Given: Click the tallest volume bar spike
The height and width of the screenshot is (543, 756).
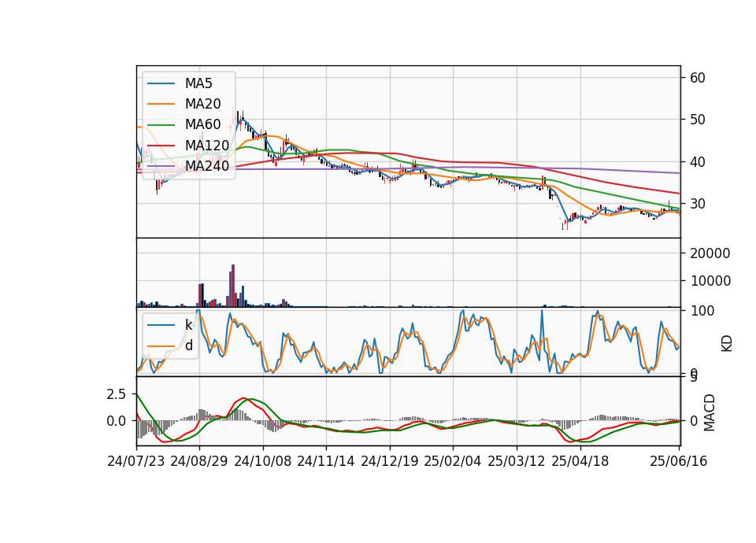Looking at the screenshot, I should 233,286.
